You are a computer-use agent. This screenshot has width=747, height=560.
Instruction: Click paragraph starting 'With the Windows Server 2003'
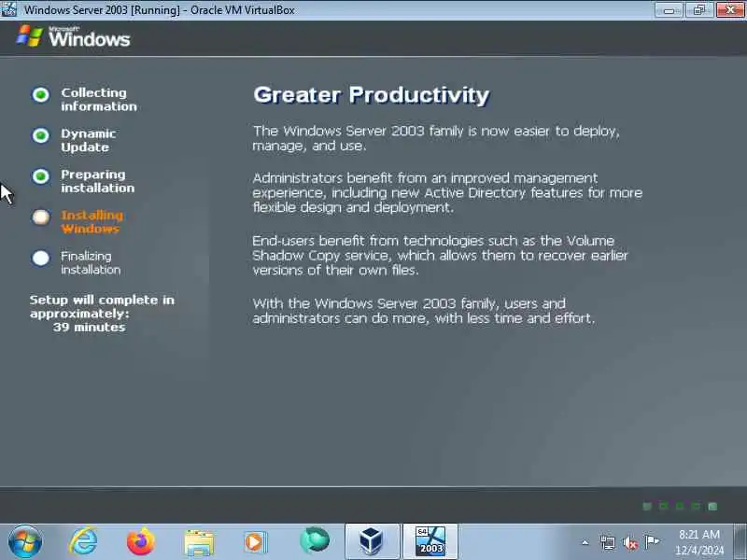[x=424, y=311]
